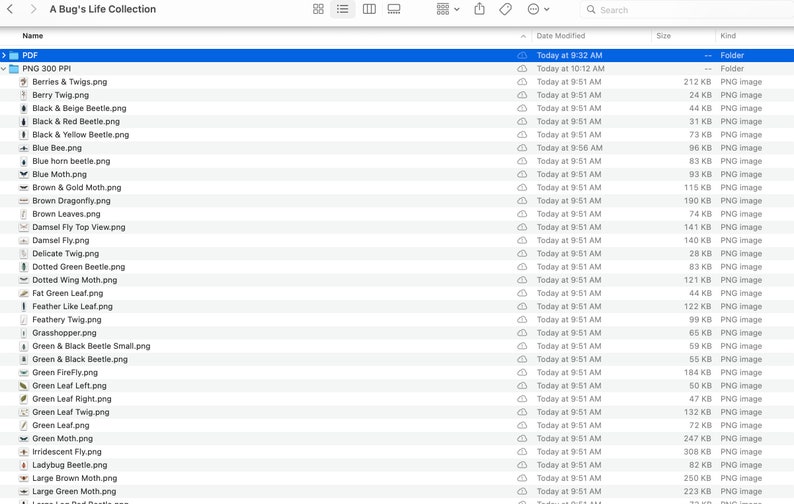Go forward with the forward arrow
This screenshot has width=794, height=504.
click(33, 9)
